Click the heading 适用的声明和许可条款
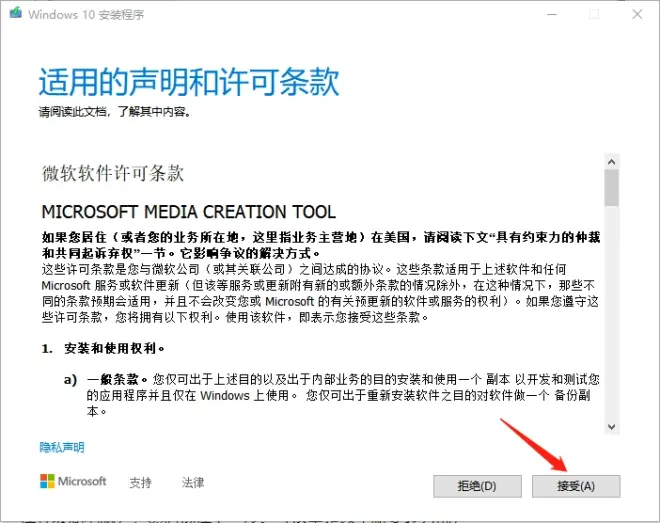The image size is (660, 523). [189, 81]
